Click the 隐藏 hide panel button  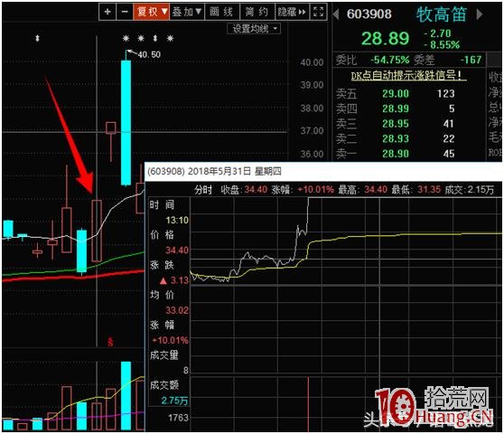(292, 12)
